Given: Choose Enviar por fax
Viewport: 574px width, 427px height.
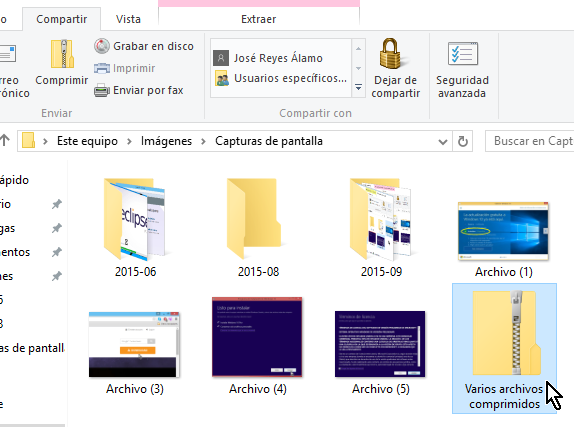Looking at the screenshot, I should point(138,90).
